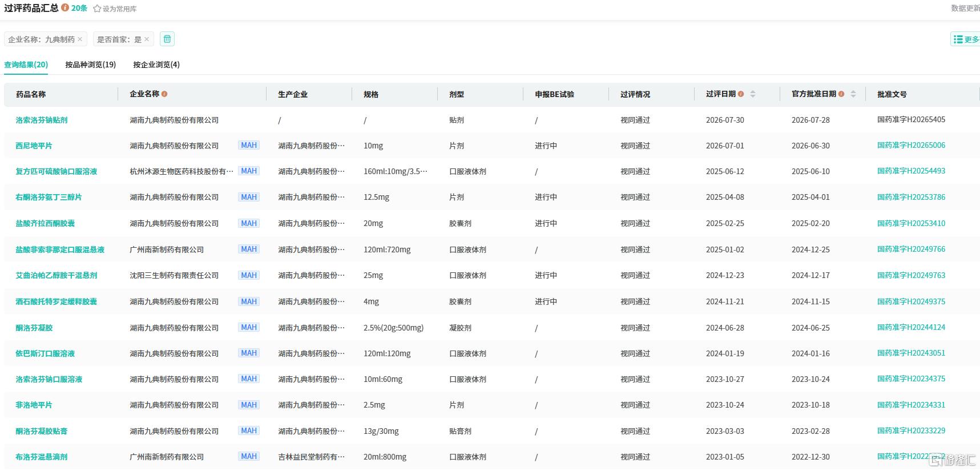Open approval number 国药准字H20234331
Viewport: 980px width, 471px height.
click(x=911, y=405)
